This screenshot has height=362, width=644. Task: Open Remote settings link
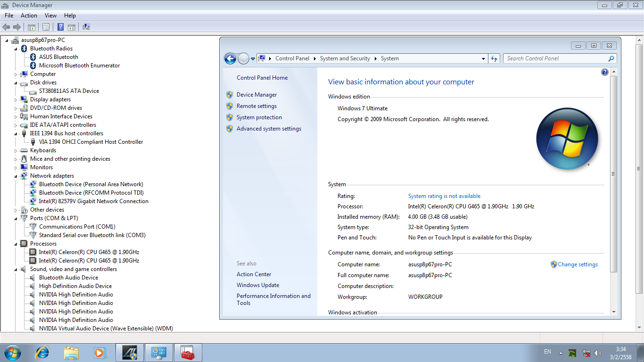[257, 106]
